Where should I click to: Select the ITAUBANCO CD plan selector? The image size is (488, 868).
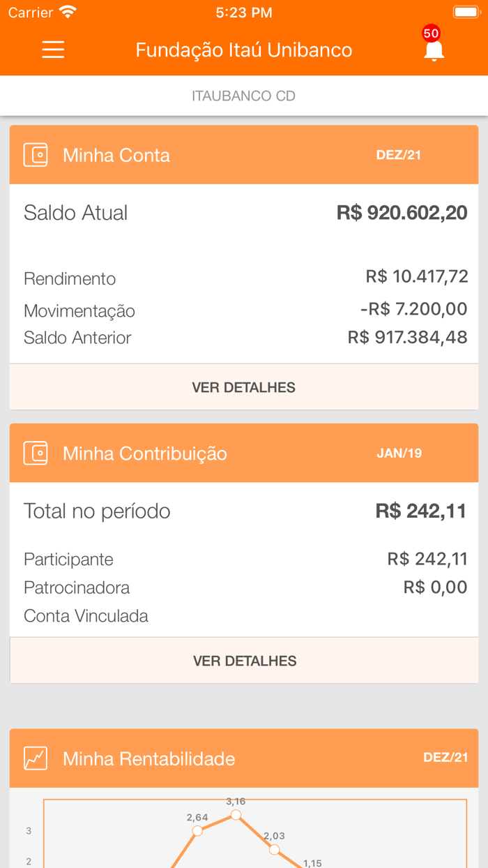tap(244, 95)
